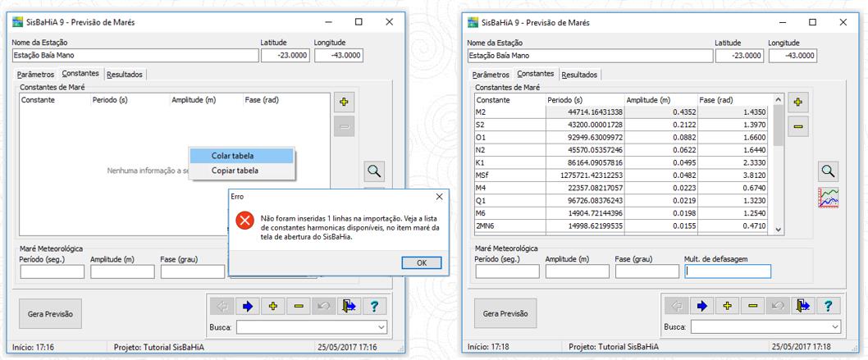Image resolution: width=868 pixels, height=360 pixels.
Task: Click Longitude field in right window
Action: [793, 55]
